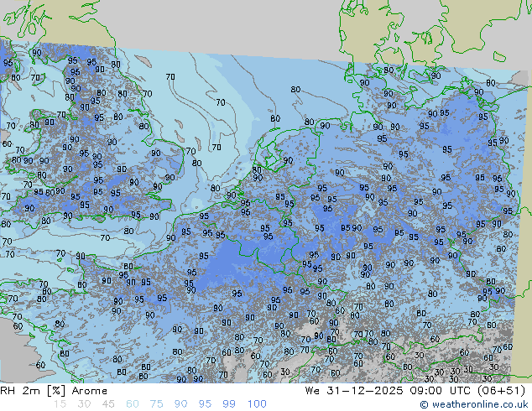Click legend value 100
The height and width of the screenshot is (411, 532).
257,404
